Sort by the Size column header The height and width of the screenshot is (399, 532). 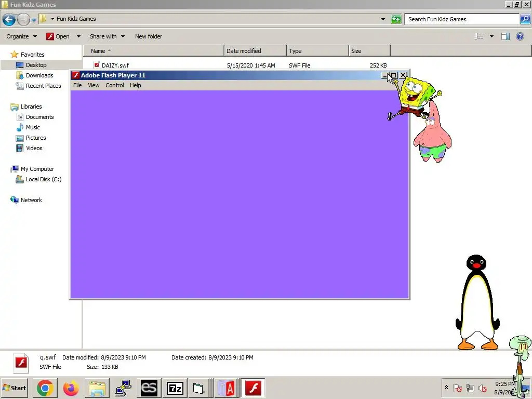[369, 51]
